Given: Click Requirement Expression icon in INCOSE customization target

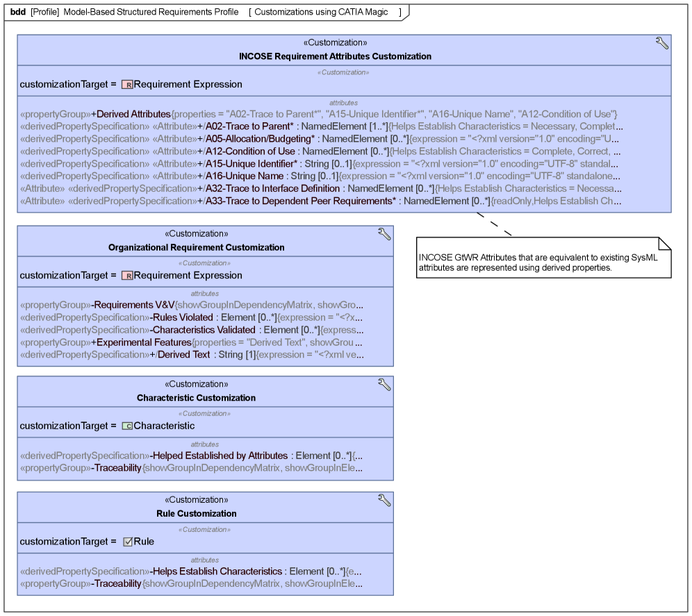Looking at the screenshot, I should pos(127,85).
